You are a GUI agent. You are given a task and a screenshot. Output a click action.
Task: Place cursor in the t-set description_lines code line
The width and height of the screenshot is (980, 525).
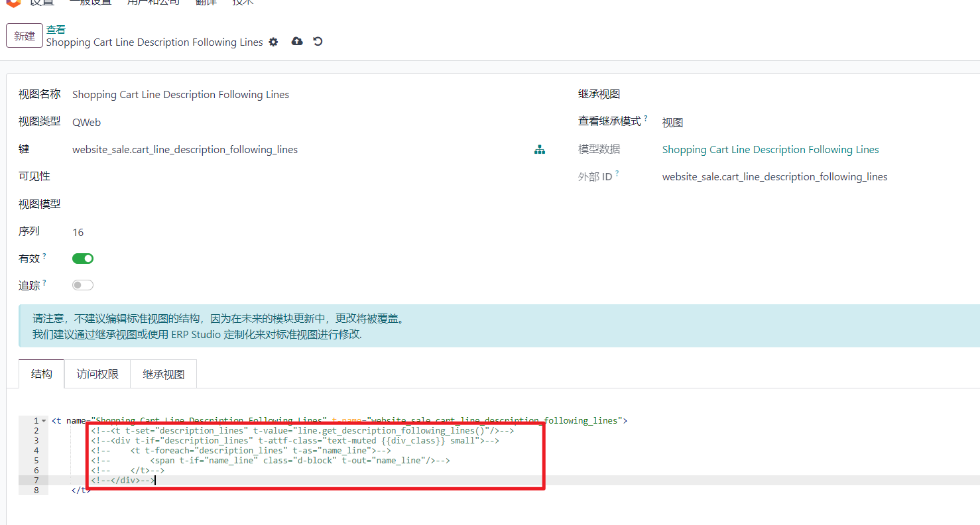pos(303,431)
